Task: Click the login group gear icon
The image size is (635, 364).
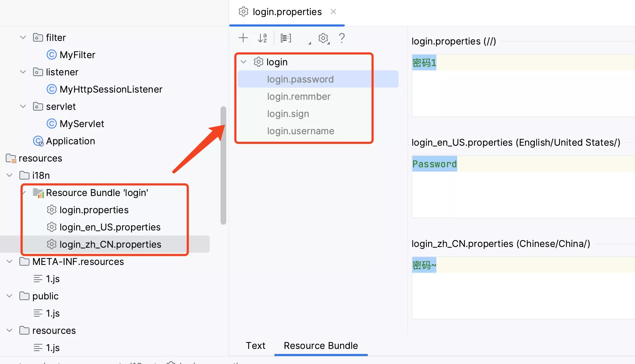Action: [x=259, y=62]
